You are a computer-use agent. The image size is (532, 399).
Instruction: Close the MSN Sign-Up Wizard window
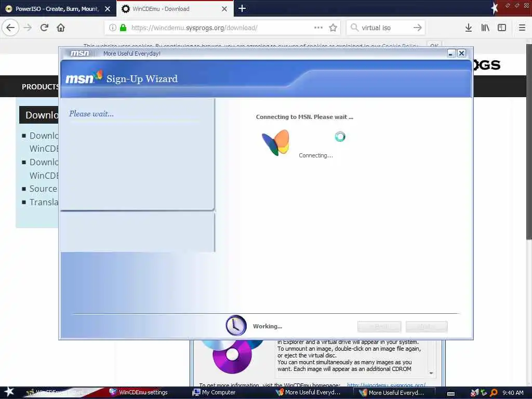tap(461, 54)
